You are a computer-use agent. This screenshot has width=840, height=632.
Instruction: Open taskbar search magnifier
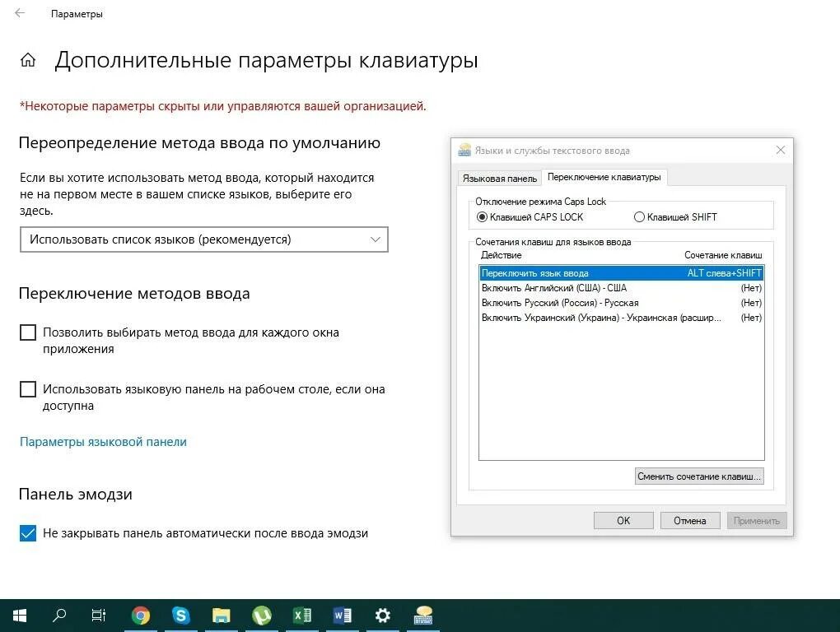[x=59, y=616]
